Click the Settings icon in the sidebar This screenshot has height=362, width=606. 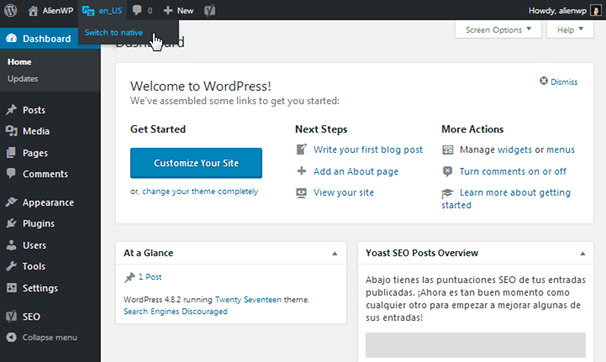pyautogui.click(x=11, y=288)
